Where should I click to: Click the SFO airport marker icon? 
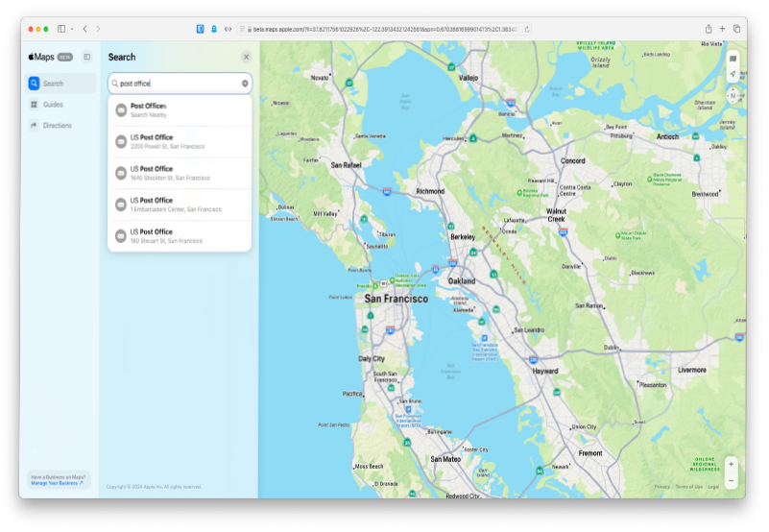408,409
